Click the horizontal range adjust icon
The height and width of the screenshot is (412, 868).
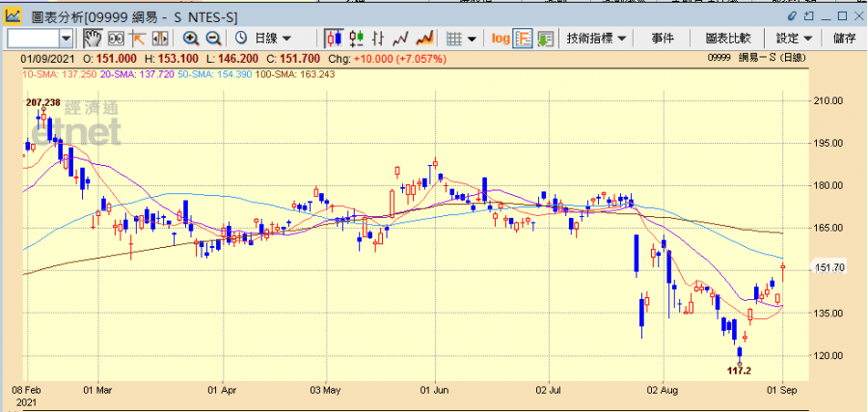point(160,39)
